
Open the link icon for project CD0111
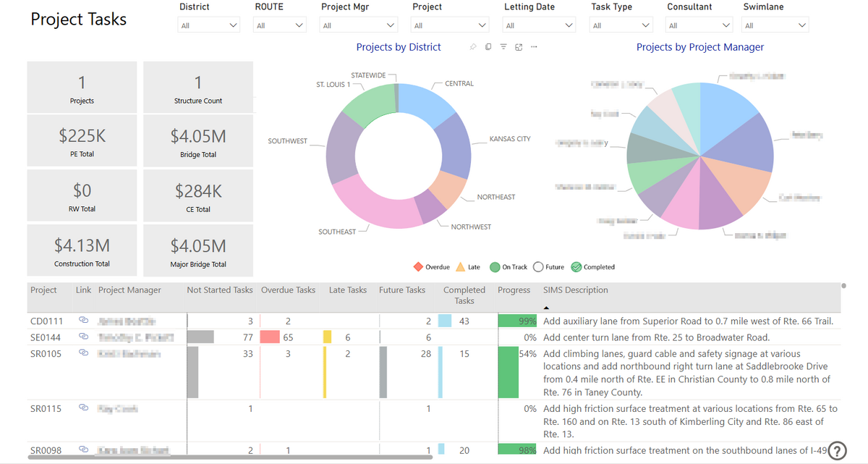[83, 321]
